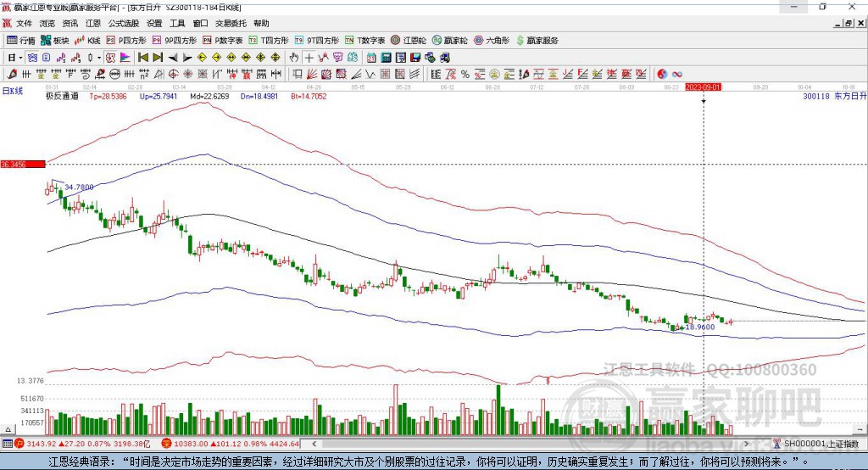Click the 2023-09-01 date marker
The image size is (868, 470).
click(x=703, y=87)
